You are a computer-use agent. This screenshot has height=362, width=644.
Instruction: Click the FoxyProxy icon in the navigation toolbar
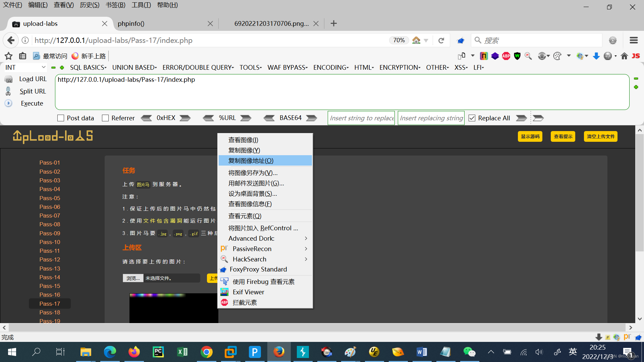pyautogui.click(x=461, y=41)
